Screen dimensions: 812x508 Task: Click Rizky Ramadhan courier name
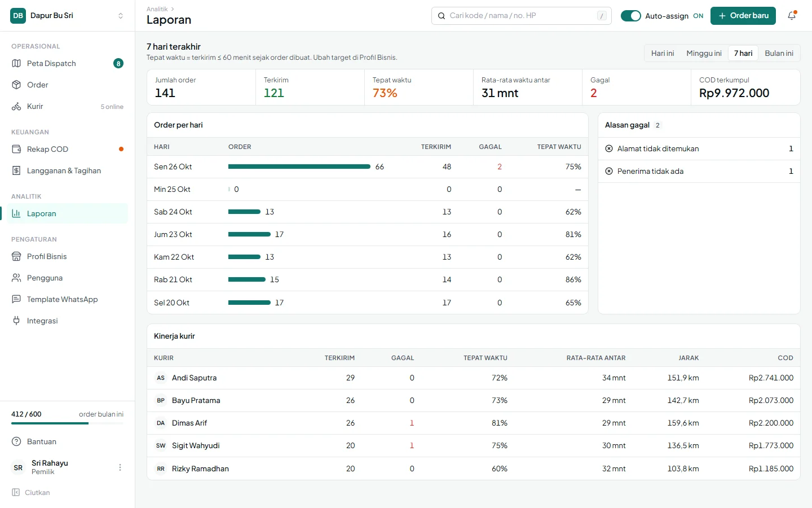pyautogui.click(x=200, y=468)
